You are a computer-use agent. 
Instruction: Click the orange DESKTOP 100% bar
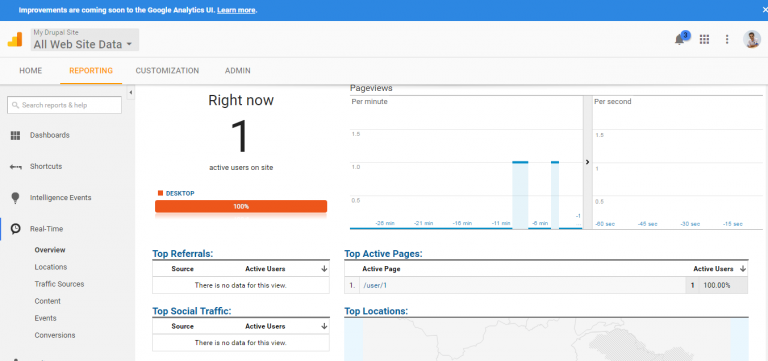pyautogui.click(x=241, y=206)
